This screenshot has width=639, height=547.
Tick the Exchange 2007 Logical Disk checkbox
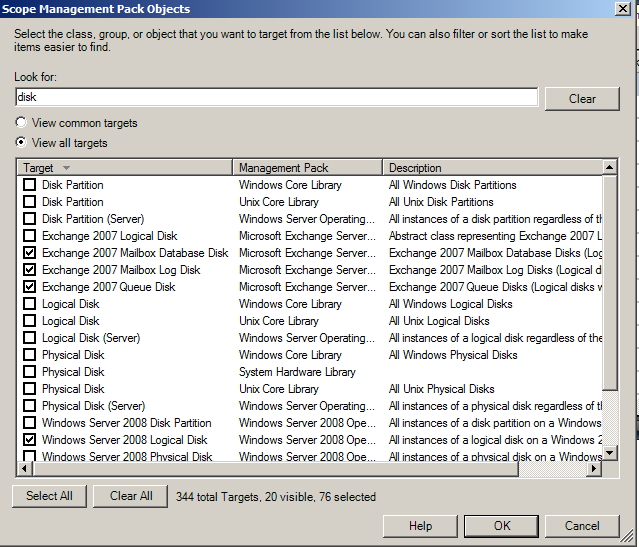click(x=29, y=236)
